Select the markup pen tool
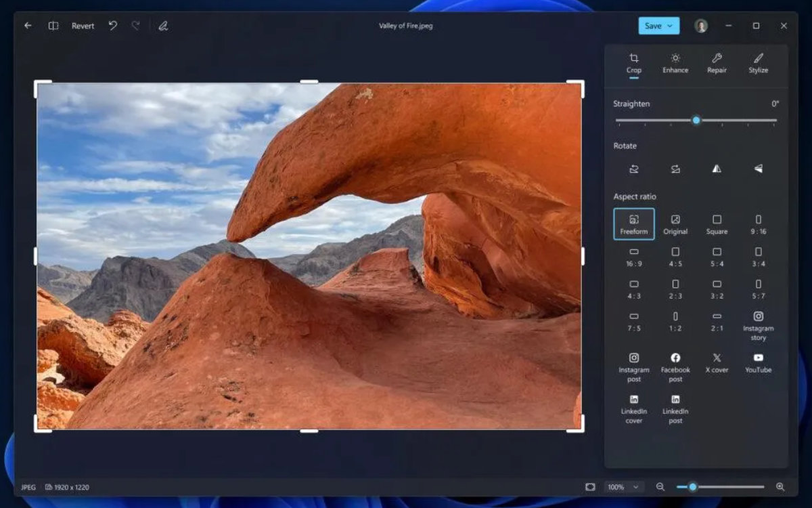Image resolution: width=812 pixels, height=508 pixels. 163,26
